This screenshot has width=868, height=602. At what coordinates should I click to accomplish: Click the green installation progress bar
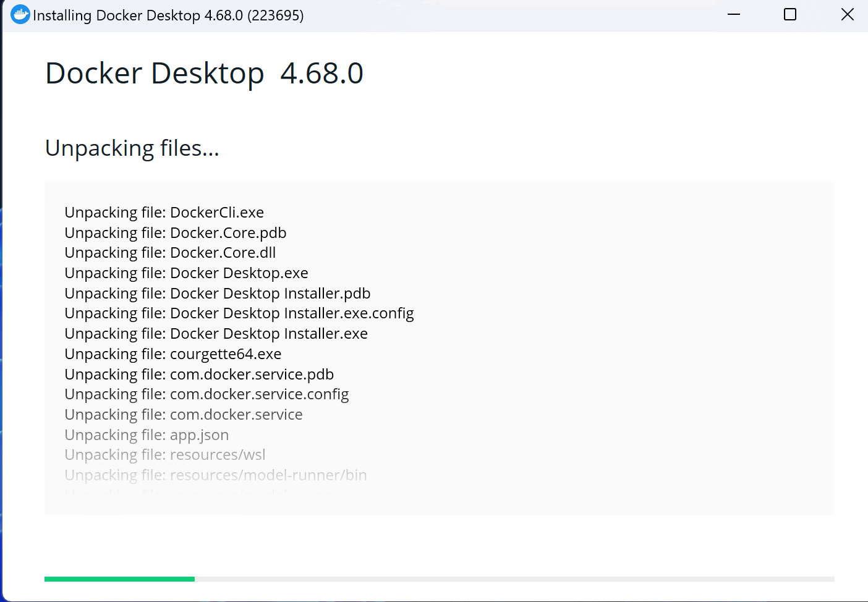pyautogui.click(x=120, y=579)
